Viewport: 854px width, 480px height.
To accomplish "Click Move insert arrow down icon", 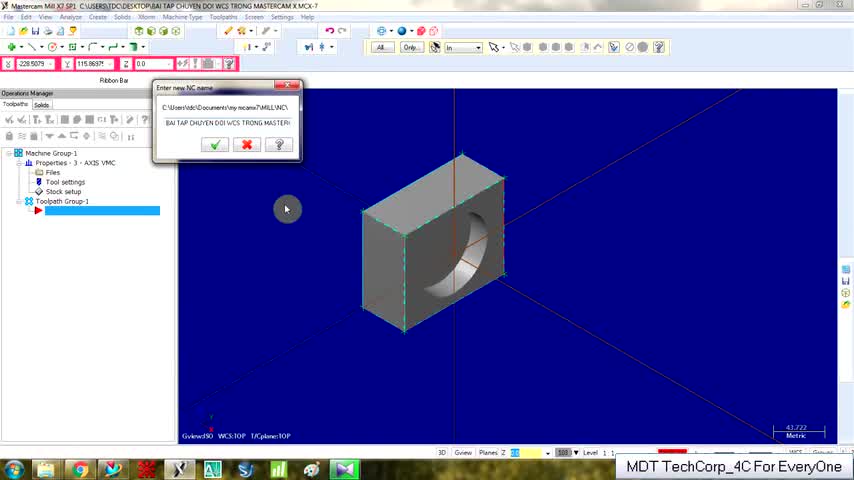I will [50, 136].
